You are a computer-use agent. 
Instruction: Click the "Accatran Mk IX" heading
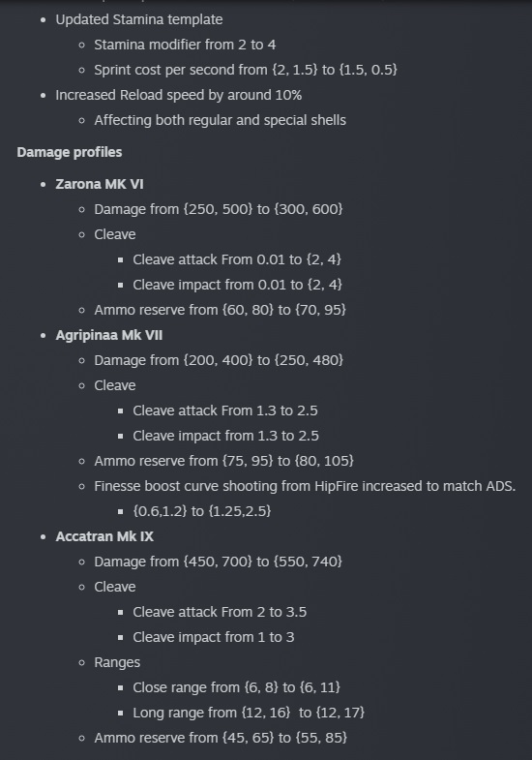point(104,536)
